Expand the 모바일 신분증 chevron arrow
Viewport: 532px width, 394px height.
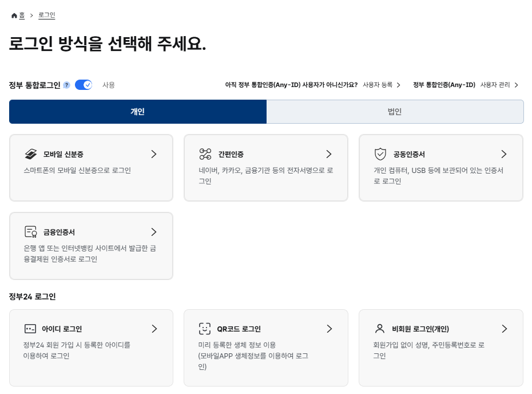click(153, 154)
